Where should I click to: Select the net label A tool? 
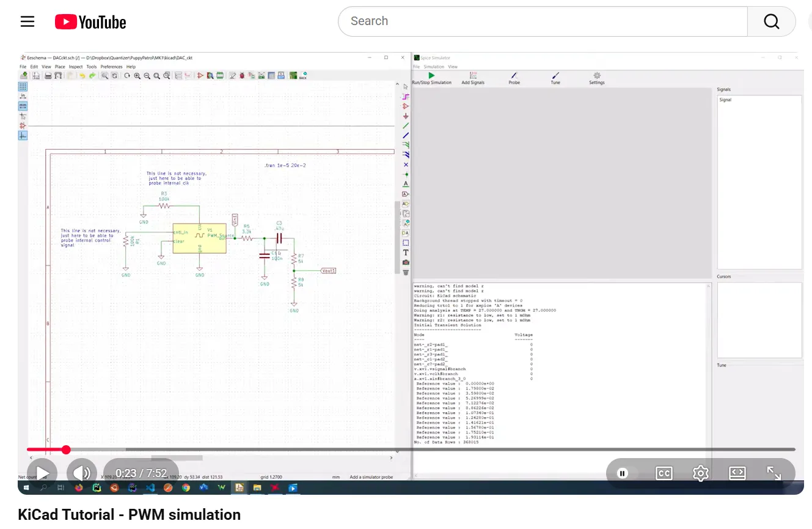(406, 184)
